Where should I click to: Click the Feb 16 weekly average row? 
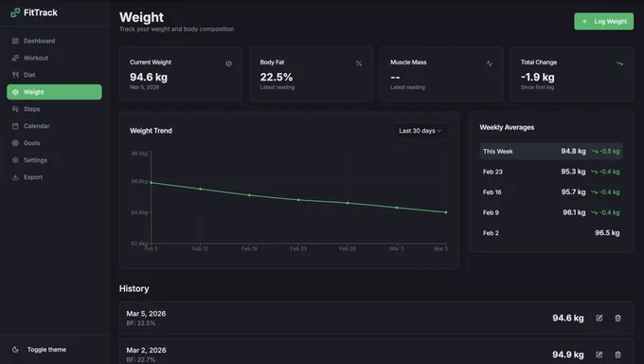[x=551, y=192]
